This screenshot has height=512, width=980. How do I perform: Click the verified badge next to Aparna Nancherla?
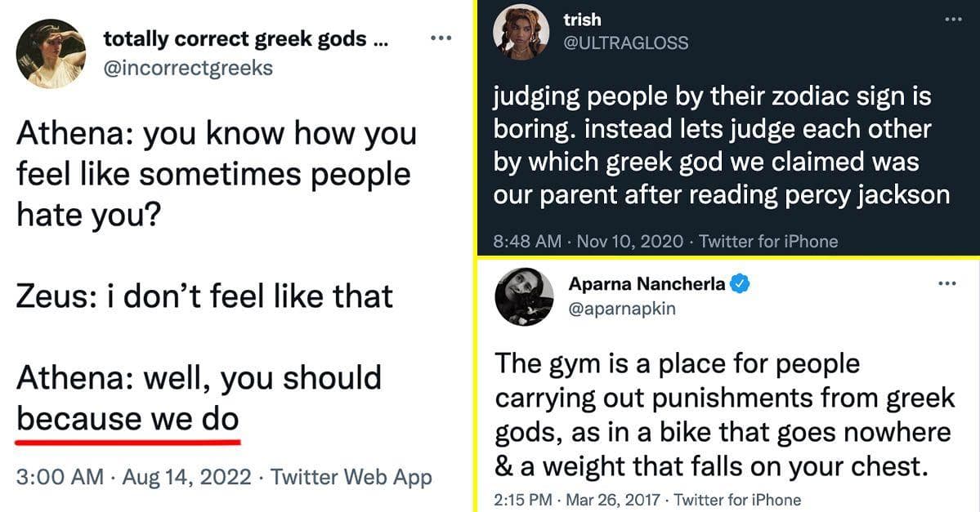click(739, 283)
